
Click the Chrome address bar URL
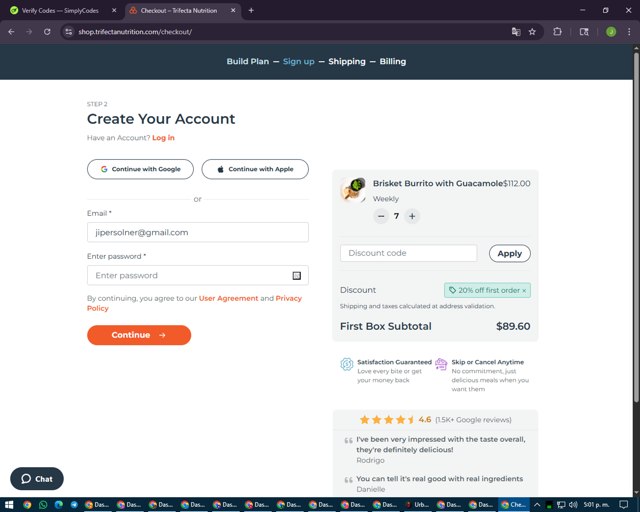pyautogui.click(x=135, y=32)
